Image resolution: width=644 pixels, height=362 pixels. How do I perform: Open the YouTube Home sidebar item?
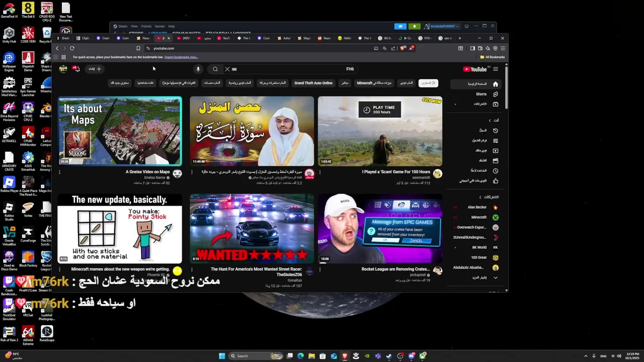[476, 84]
